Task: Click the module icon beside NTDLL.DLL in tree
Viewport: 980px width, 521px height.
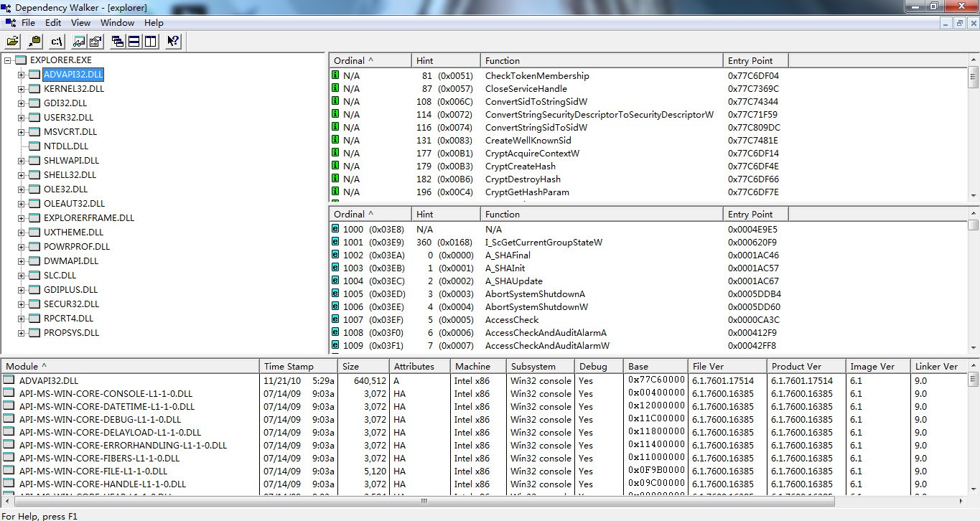Action: pyautogui.click(x=34, y=146)
